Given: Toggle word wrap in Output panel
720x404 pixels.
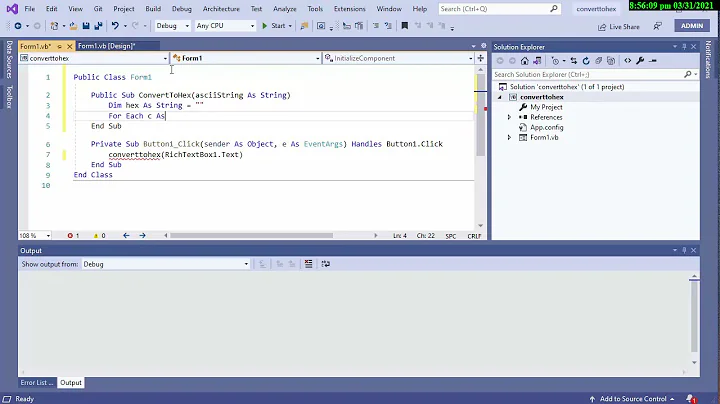Looking at the screenshot, I should pyautogui.click(x=326, y=264).
